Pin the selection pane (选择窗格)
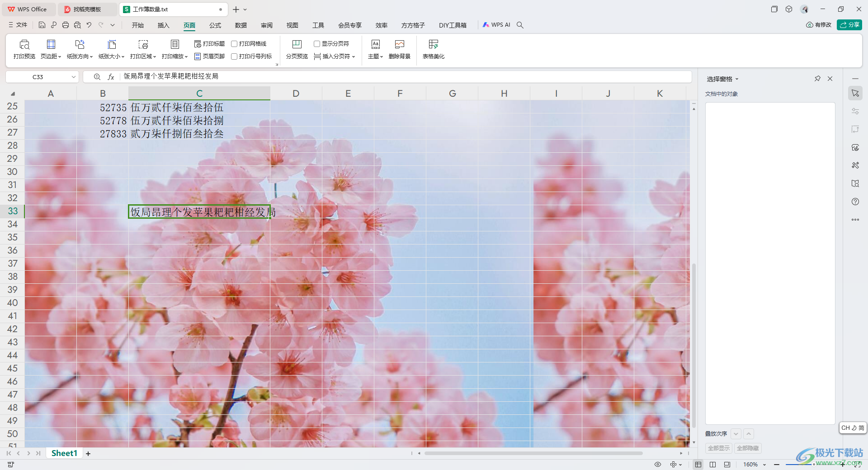Image resolution: width=868 pixels, height=470 pixels. pos(817,79)
